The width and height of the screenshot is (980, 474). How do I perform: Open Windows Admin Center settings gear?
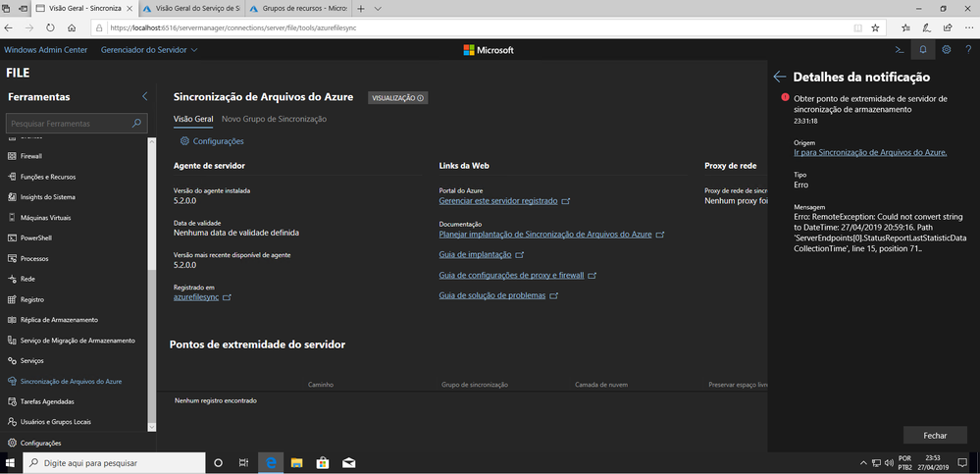[947, 50]
